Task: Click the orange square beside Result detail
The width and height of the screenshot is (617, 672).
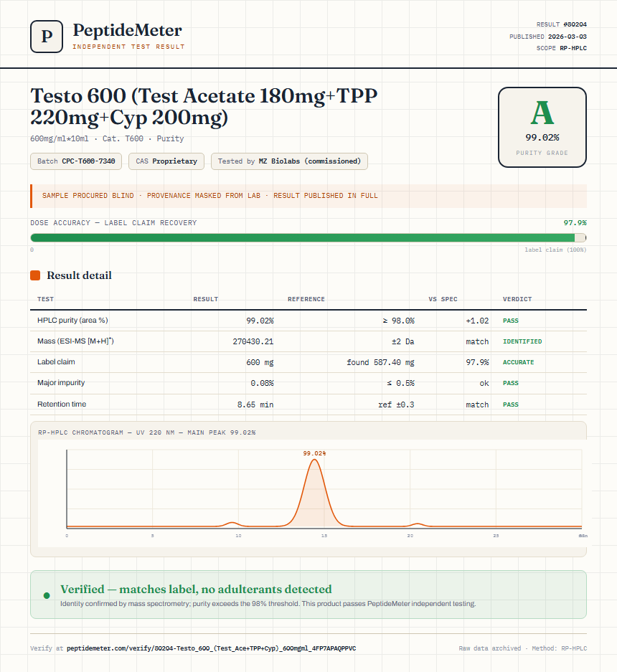Action: [x=35, y=275]
